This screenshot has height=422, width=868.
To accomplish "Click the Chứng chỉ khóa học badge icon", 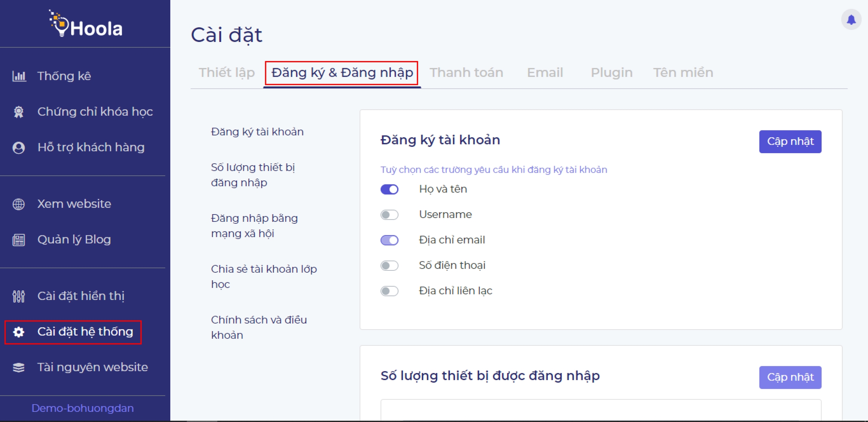I will click(19, 112).
